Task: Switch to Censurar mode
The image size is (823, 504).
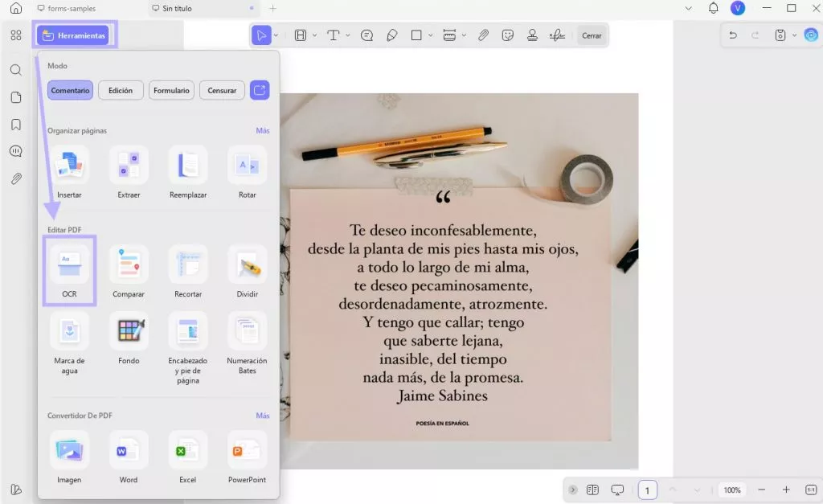Action: (x=222, y=90)
